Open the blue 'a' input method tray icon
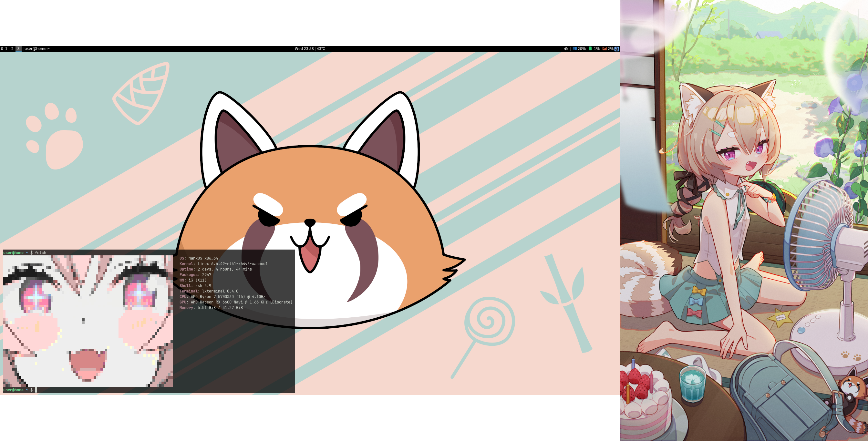Image resolution: width=868 pixels, height=441 pixels. 617,49
